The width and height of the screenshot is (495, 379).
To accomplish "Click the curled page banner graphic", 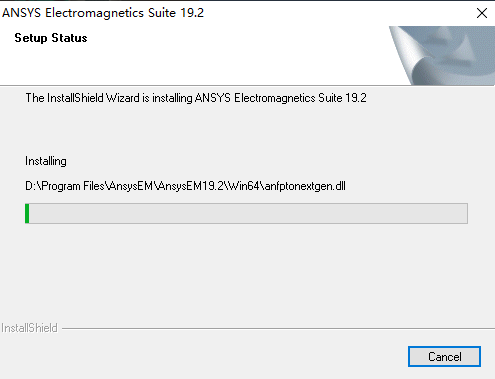I will (x=442, y=55).
